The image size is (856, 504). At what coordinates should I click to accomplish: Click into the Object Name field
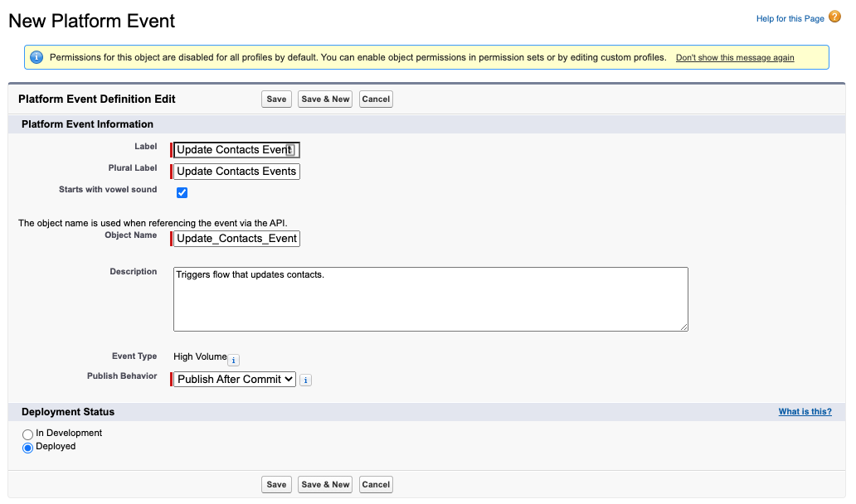click(x=236, y=239)
